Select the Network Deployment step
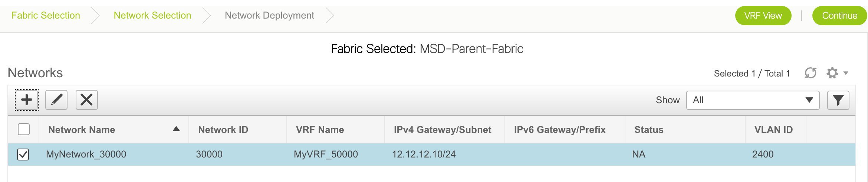868x182 pixels. coord(269,15)
